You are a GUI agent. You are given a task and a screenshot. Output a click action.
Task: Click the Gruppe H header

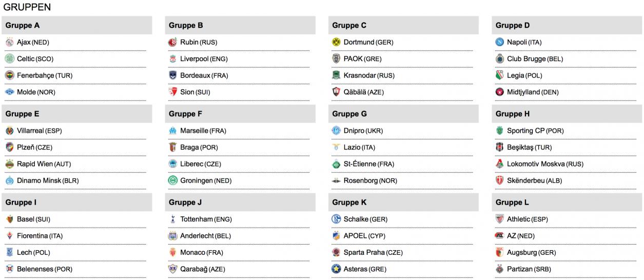[513, 114]
